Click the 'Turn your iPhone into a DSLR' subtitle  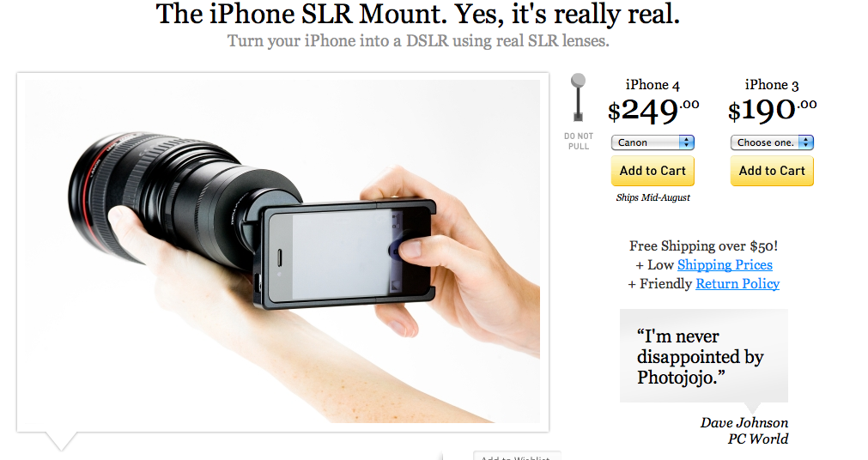pos(418,41)
